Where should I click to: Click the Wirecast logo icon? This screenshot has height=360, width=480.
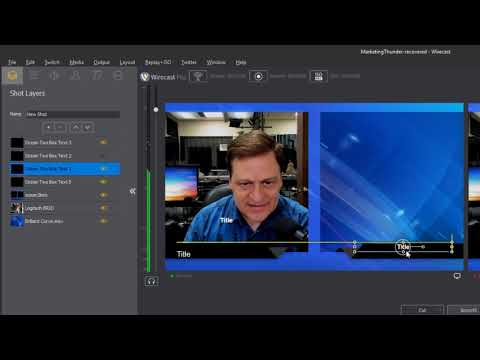tap(145, 77)
